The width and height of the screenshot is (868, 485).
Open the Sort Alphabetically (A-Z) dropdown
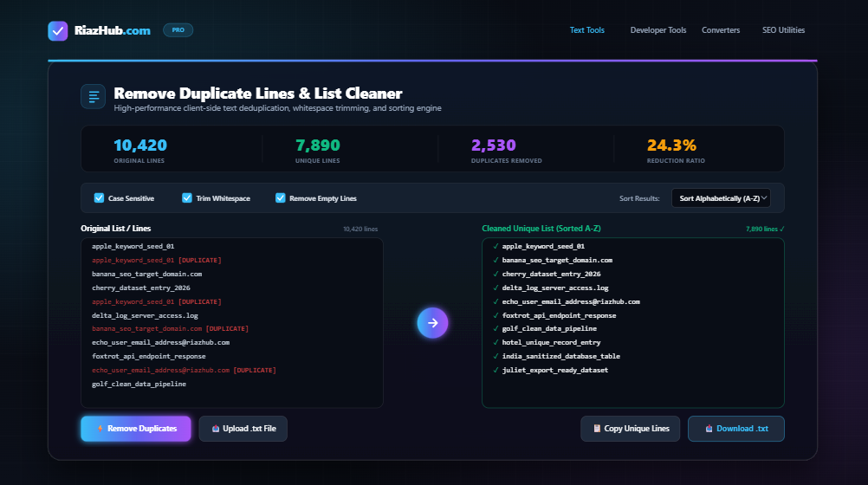click(x=721, y=198)
